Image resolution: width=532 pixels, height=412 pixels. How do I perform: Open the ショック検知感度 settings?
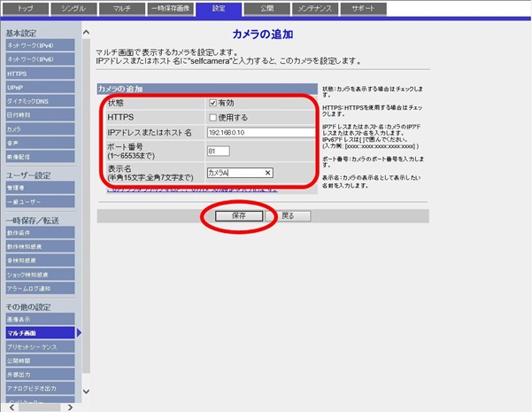pos(40,275)
